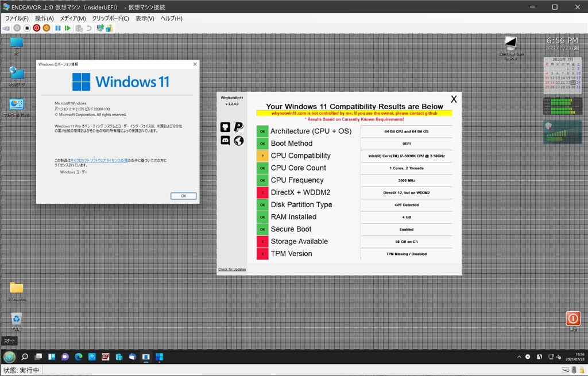Open the ヘルプ(H) menu
This screenshot has height=376, width=588.
tap(171, 18)
